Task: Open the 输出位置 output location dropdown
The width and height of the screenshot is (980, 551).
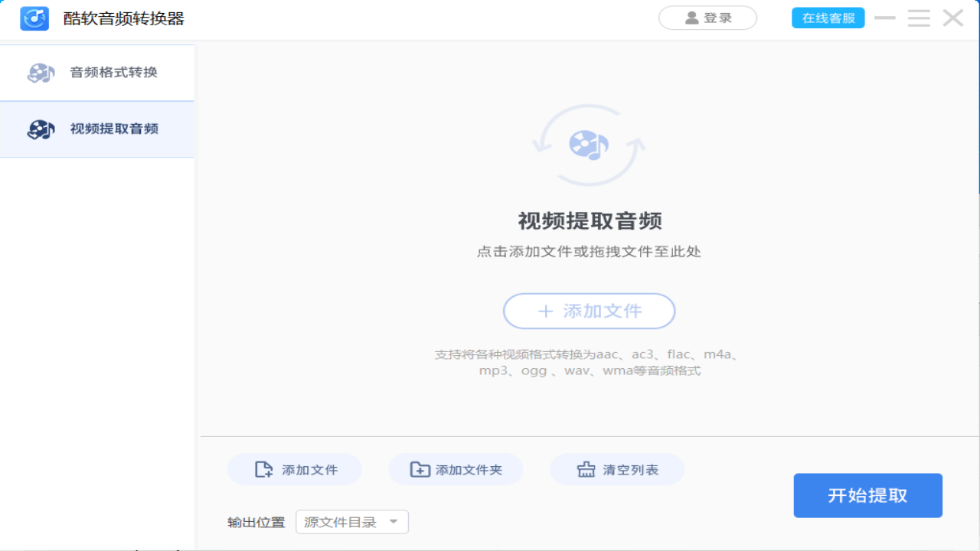Action: point(351,521)
